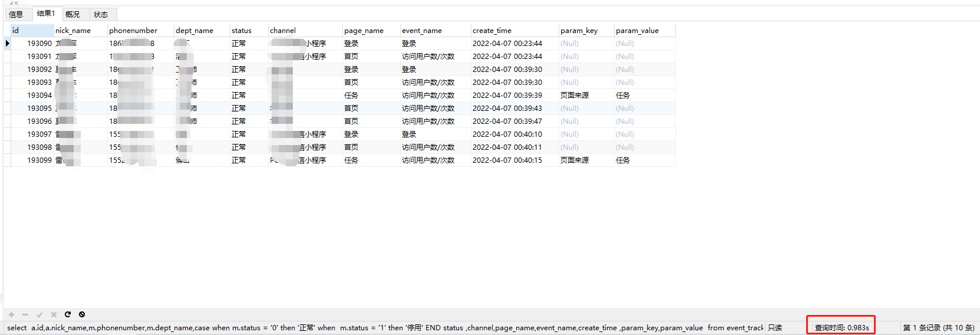The width and height of the screenshot is (980, 335).
Task: Click the select SQL statement in status bar
Action: pos(384,327)
